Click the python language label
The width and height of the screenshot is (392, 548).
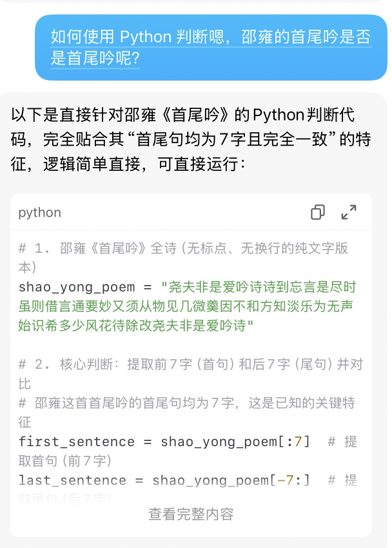click(39, 211)
